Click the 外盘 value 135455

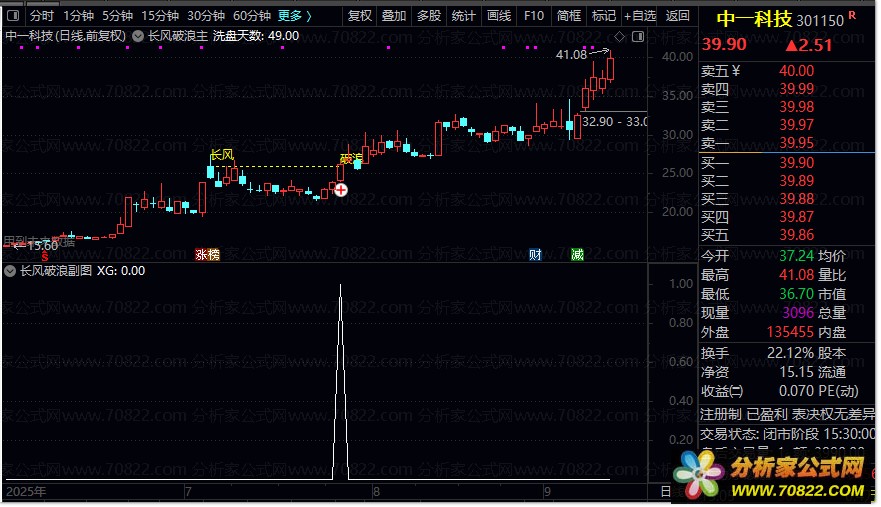(790, 332)
